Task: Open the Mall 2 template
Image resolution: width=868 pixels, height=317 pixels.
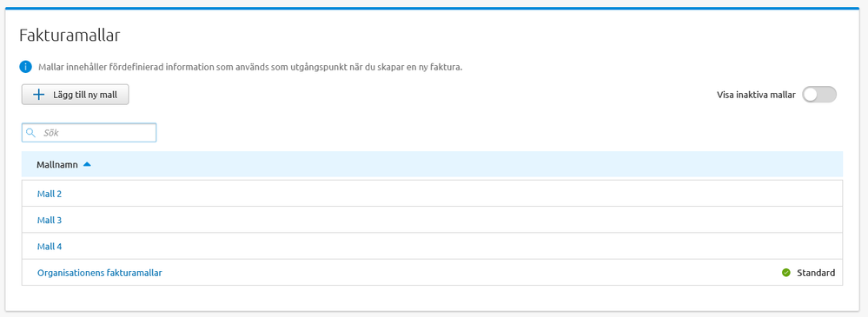Action: point(50,194)
